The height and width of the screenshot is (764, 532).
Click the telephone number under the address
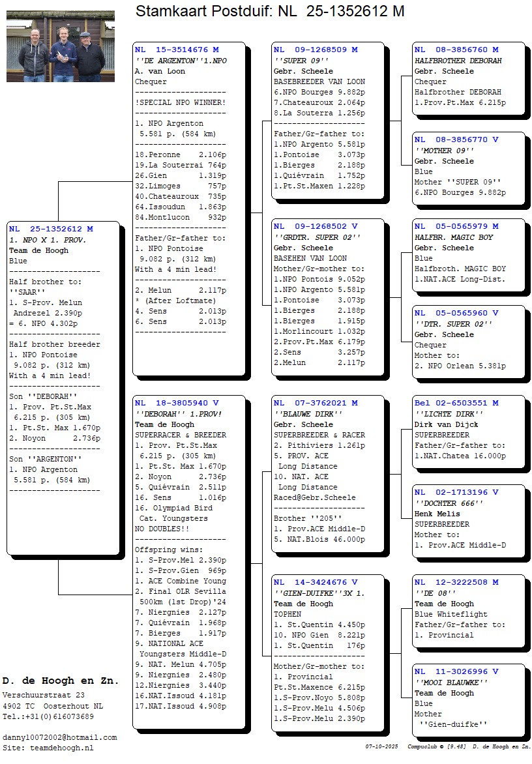point(48,716)
